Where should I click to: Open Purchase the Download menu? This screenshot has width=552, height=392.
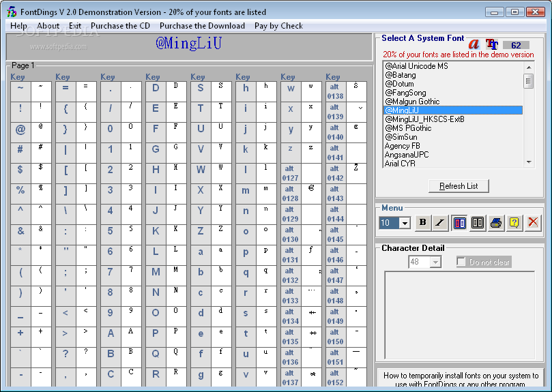(x=203, y=26)
